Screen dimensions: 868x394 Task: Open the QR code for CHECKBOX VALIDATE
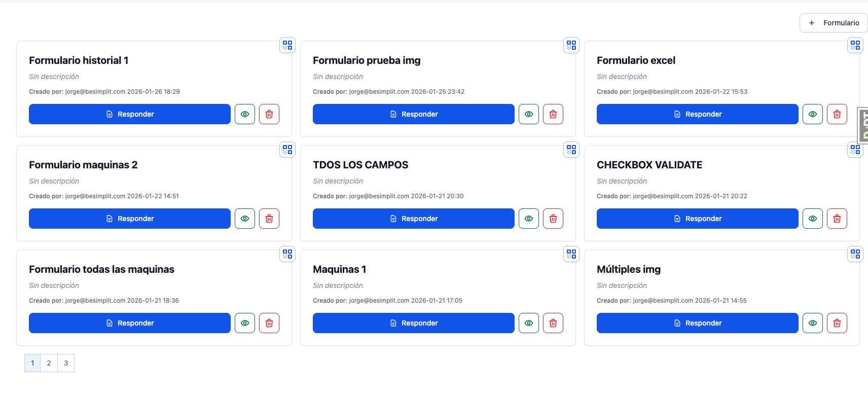[855, 149]
